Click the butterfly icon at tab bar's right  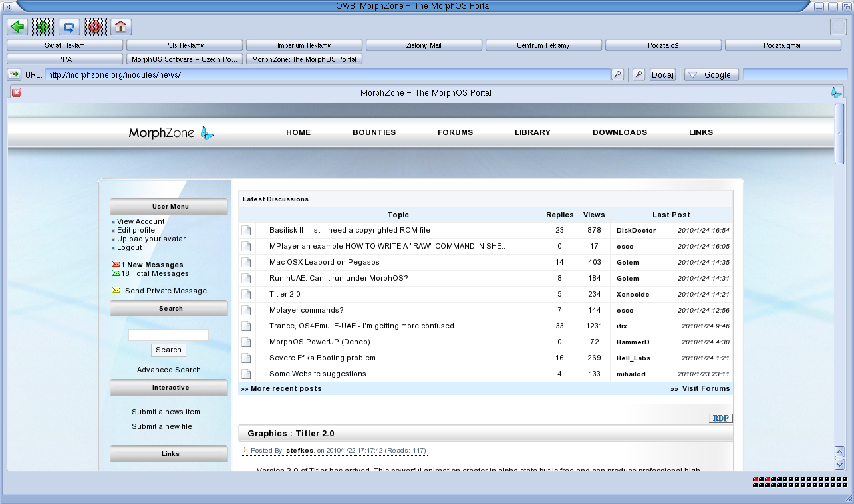836,92
